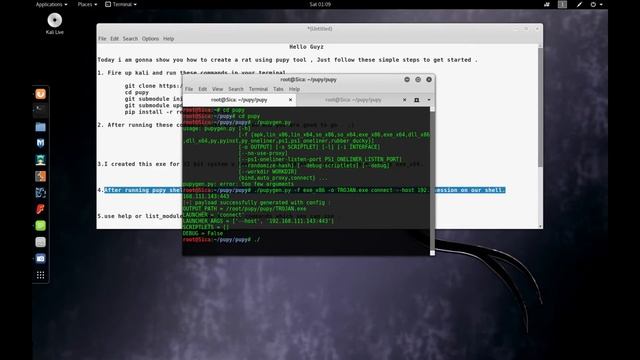This screenshot has width=640, height=360.
Task: Click the 'Hello Guyz' heading in editor
Action: click(306, 47)
